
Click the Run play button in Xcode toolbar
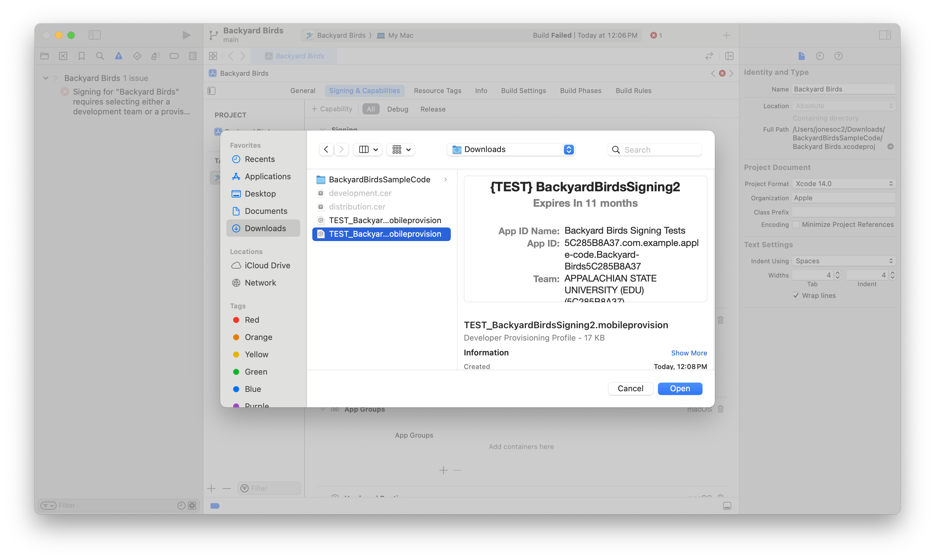pos(186,35)
